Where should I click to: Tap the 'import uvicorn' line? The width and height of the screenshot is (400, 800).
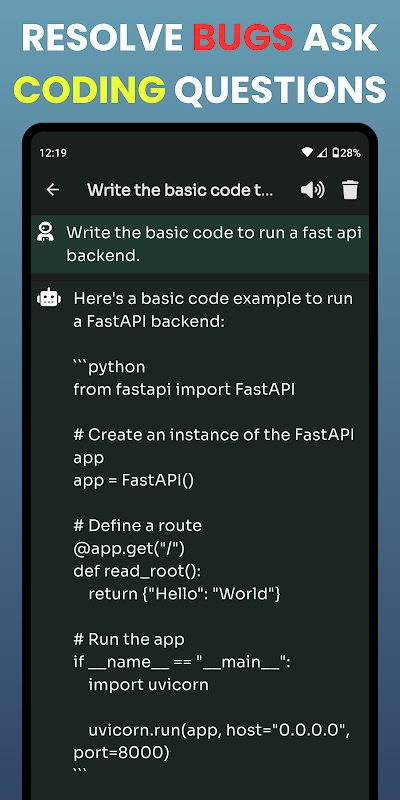(148, 684)
